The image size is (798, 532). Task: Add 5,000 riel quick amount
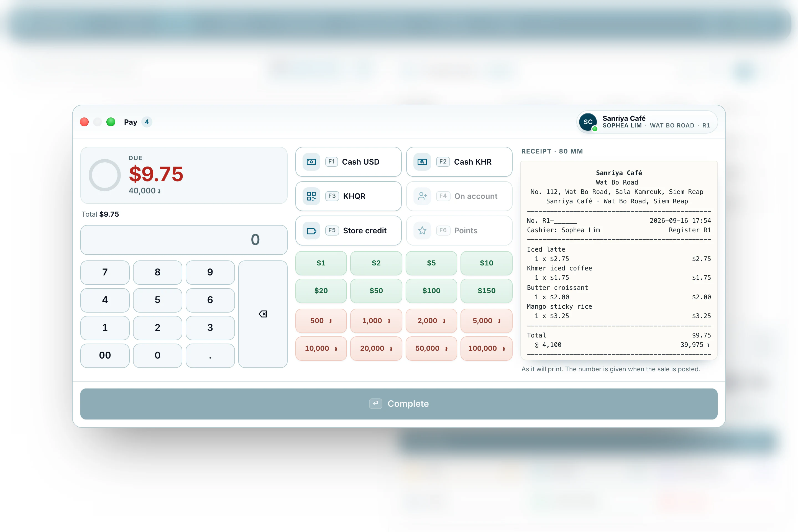pyautogui.click(x=487, y=321)
